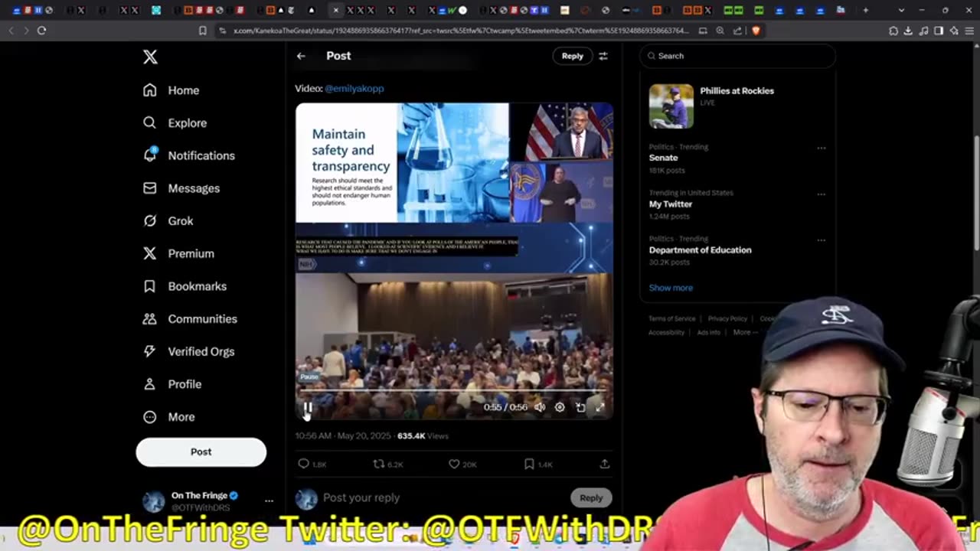Open the Department of Education trend
980x551 pixels.
(x=700, y=250)
